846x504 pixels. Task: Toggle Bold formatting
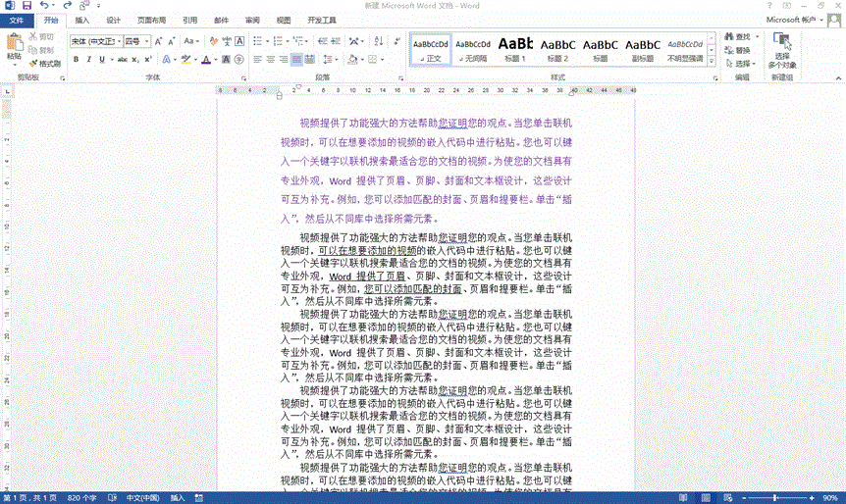(x=76, y=60)
